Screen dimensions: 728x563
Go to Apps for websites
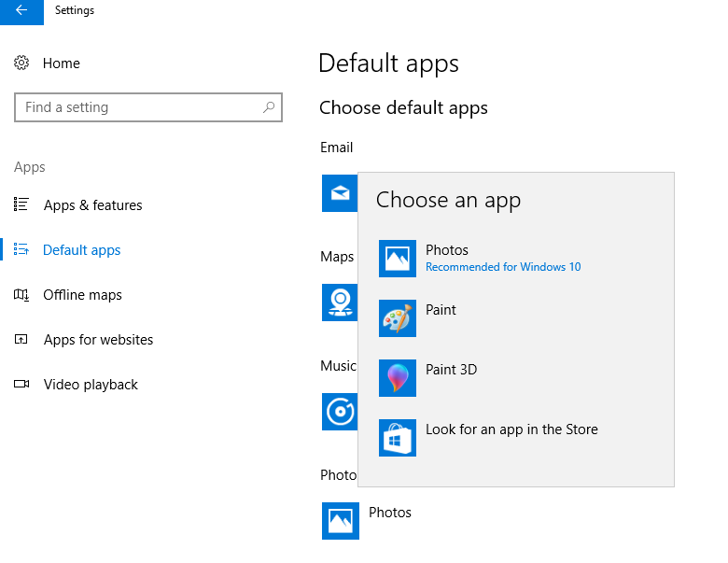coord(98,340)
